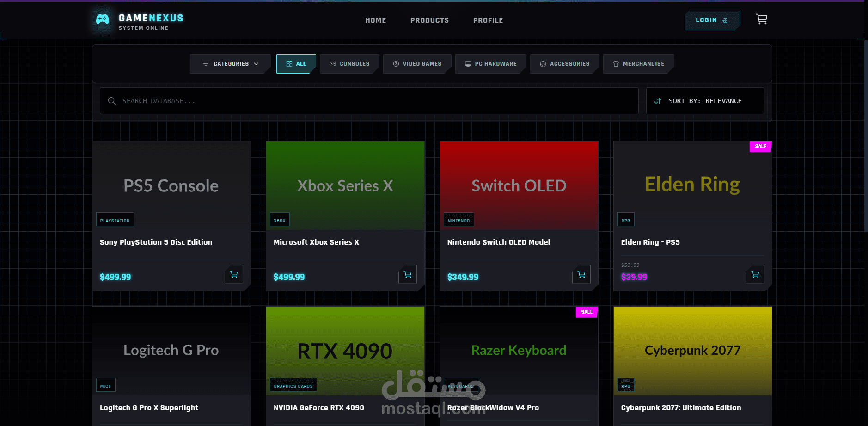Screen dimensions: 868x426
Task: Click the $39.99 Elden Ring sale price
Action: coord(634,277)
